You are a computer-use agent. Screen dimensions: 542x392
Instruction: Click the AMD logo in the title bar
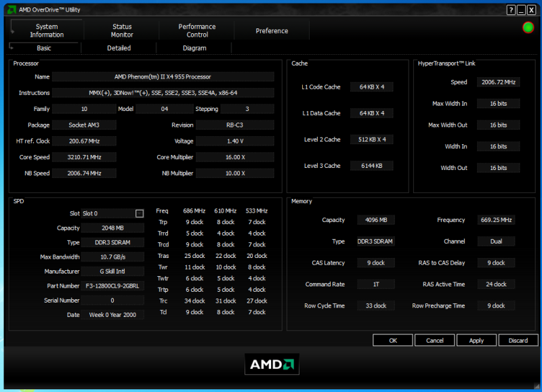(12, 9)
